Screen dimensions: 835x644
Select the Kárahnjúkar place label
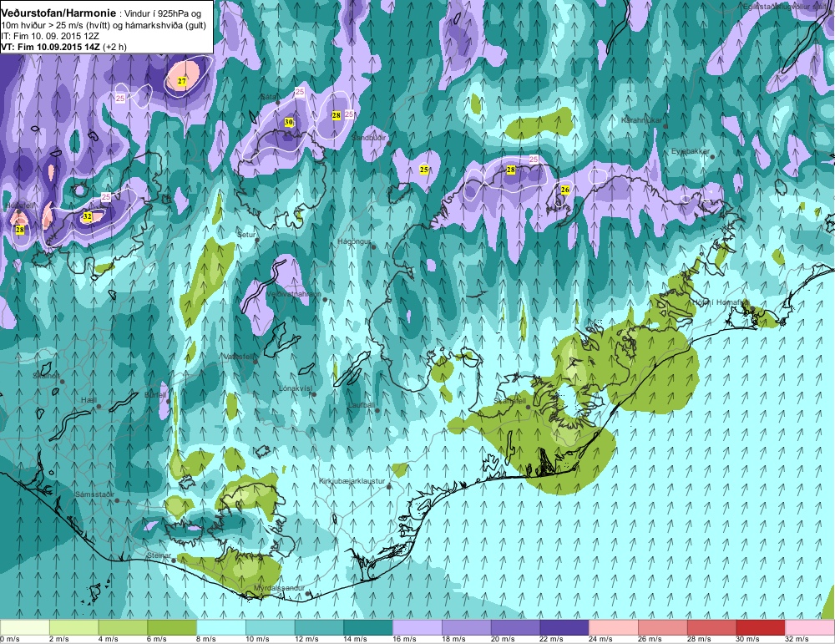641,120
